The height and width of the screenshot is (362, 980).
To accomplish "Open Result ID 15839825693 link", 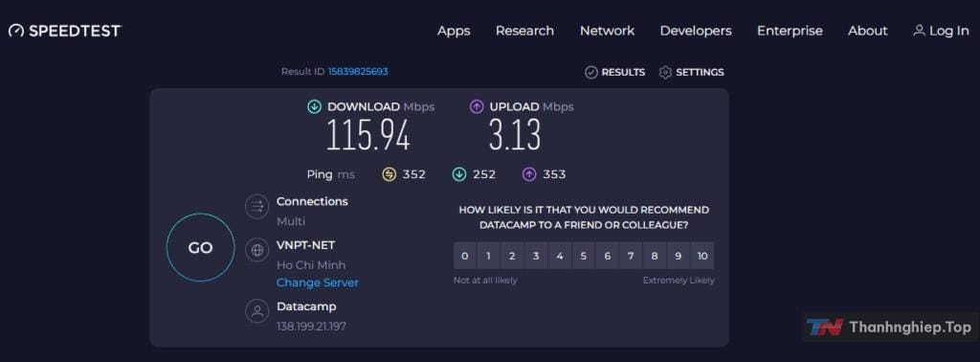I will point(358,72).
